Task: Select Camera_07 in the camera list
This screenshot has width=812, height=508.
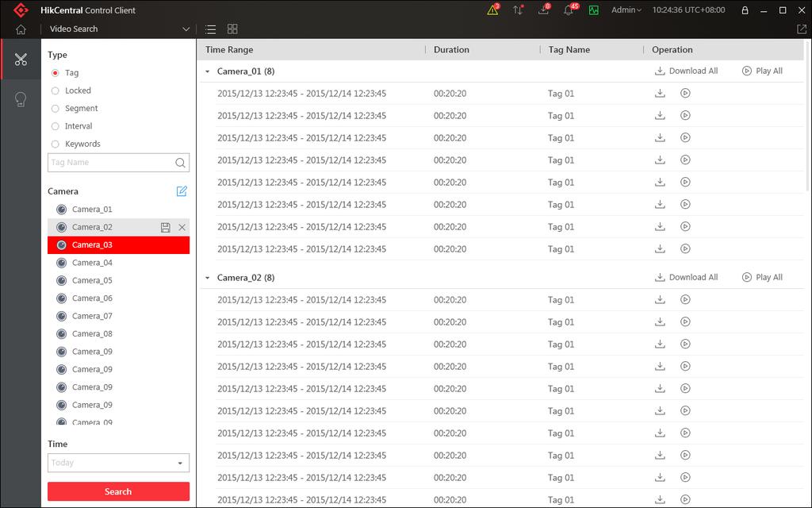Action: pos(119,316)
